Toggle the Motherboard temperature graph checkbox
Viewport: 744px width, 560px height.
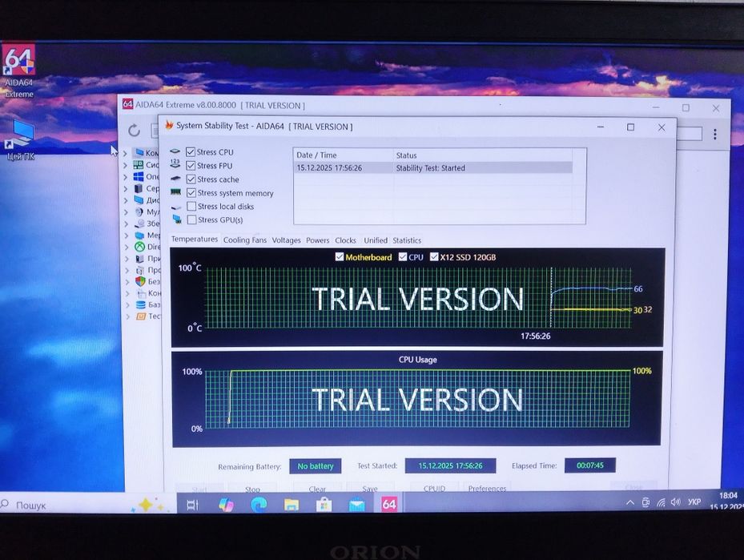(x=340, y=256)
